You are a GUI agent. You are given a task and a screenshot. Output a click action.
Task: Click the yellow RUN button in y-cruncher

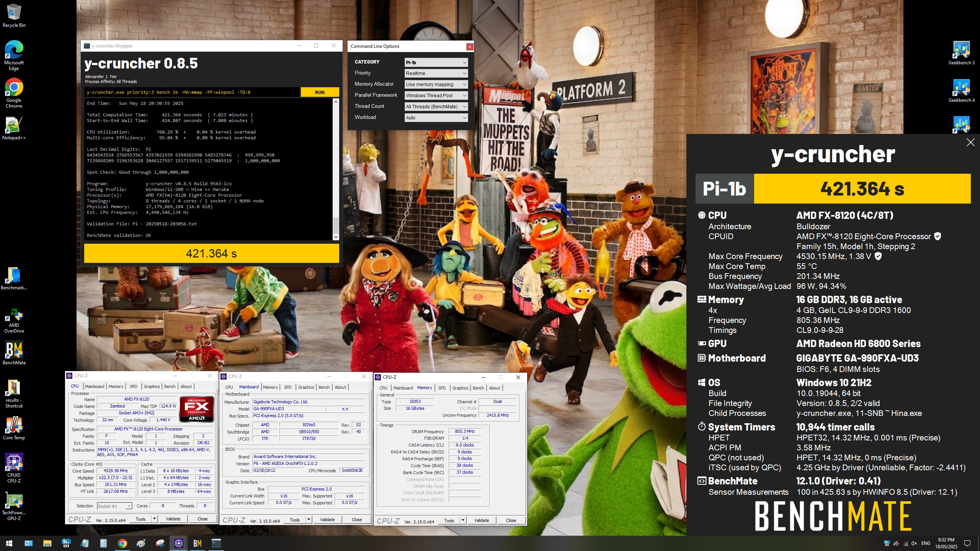coord(320,92)
